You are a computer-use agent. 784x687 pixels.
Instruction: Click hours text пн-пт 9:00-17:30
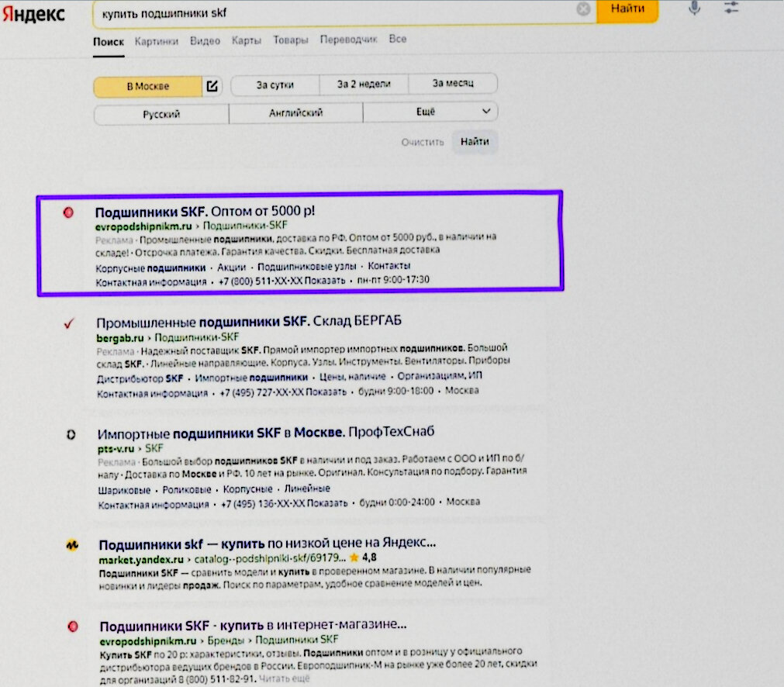coord(393,280)
